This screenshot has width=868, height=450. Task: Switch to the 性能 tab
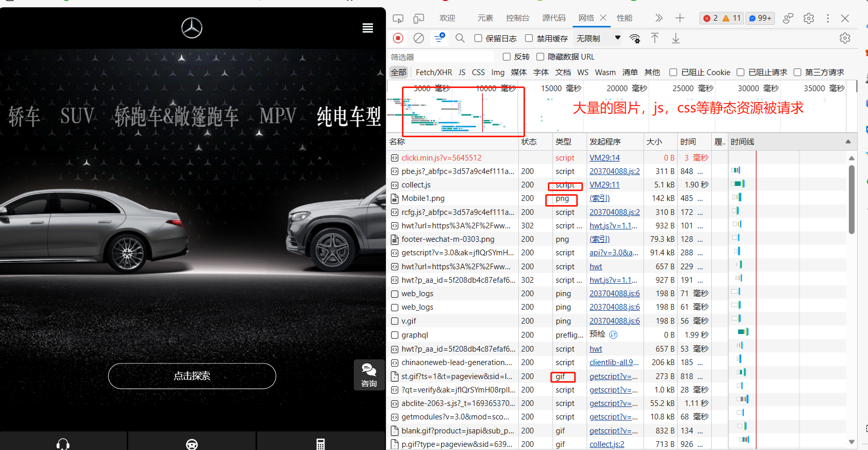(624, 18)
